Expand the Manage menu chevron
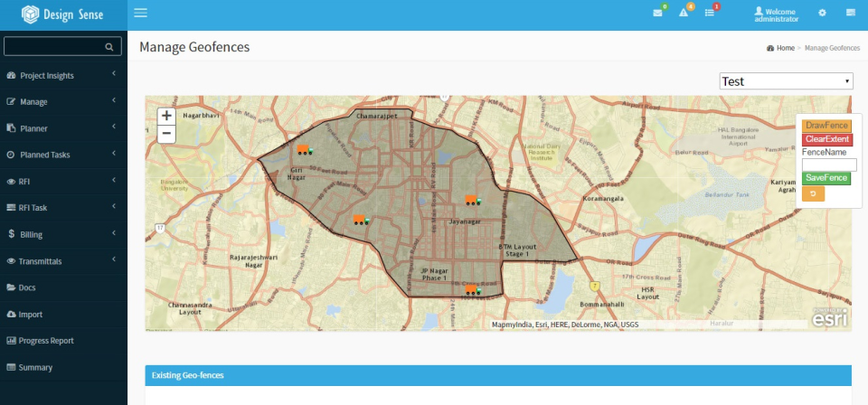Image resolution: width=868 pixels, height=405 pixels. point(114,100)
